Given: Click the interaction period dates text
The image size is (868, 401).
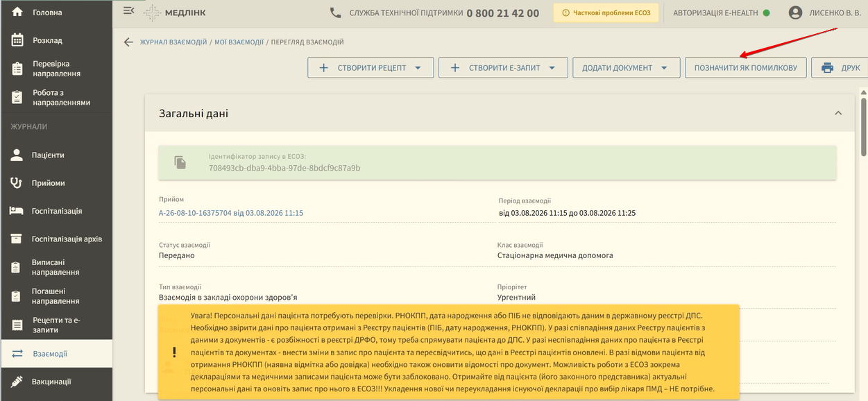Looking at the screenshot, I should [x=568, y=213].
